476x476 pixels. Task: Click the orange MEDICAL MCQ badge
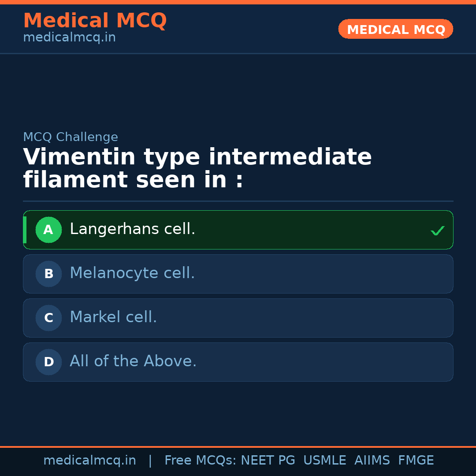[x=396, y=30]
